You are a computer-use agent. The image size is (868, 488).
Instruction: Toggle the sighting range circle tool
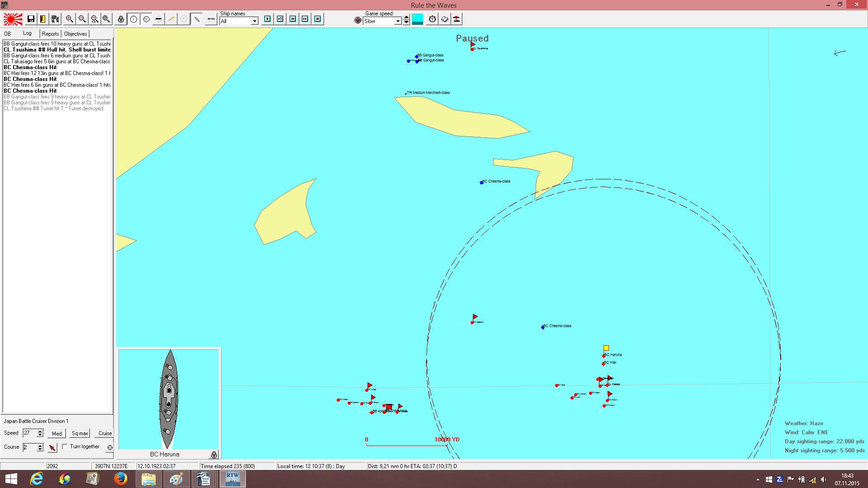[133, 19]
